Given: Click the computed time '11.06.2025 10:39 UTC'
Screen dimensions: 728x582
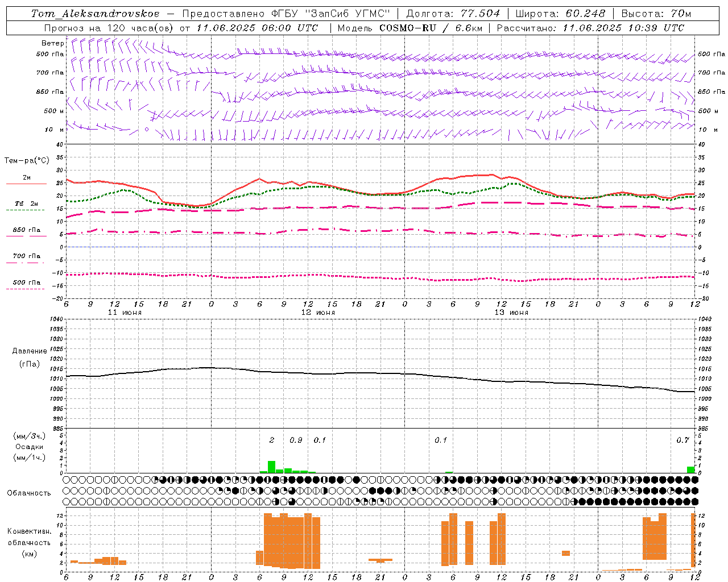Looking at the screenshot, I should point(624,28).
